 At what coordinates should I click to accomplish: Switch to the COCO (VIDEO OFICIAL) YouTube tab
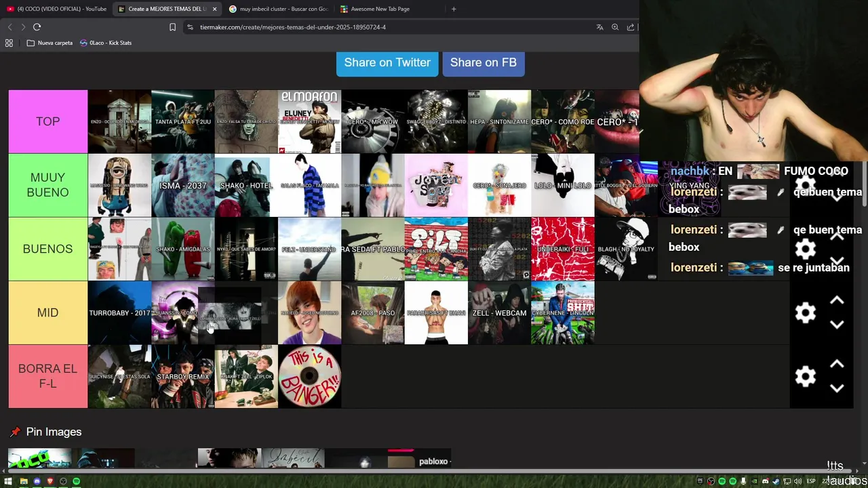click(57, 9)
